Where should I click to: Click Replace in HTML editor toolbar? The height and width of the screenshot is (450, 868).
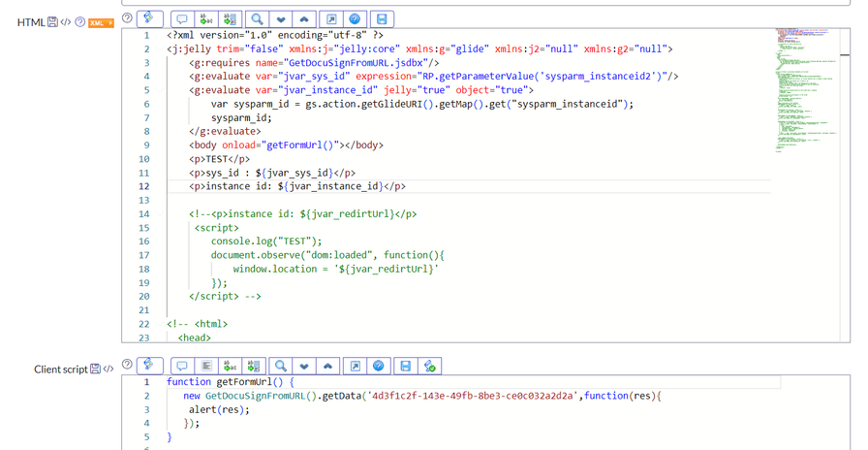(x=206, y=19)
